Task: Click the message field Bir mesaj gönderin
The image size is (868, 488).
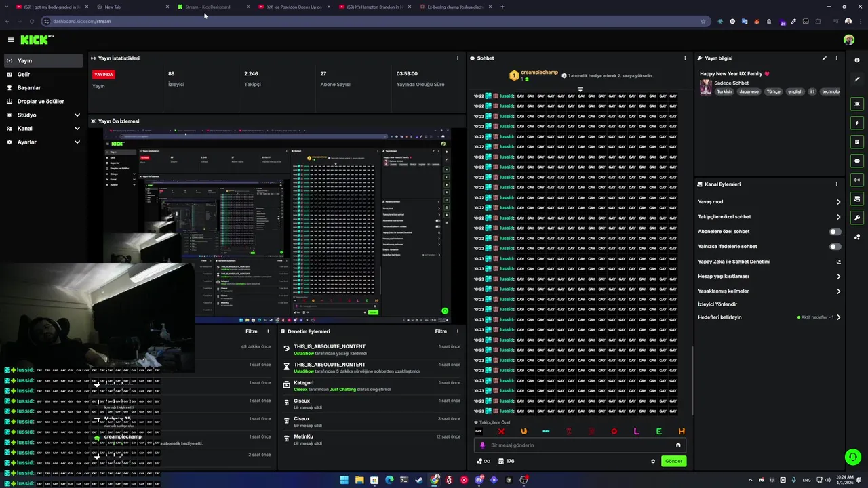Action: pyautogui.click(x=580, y=445)
